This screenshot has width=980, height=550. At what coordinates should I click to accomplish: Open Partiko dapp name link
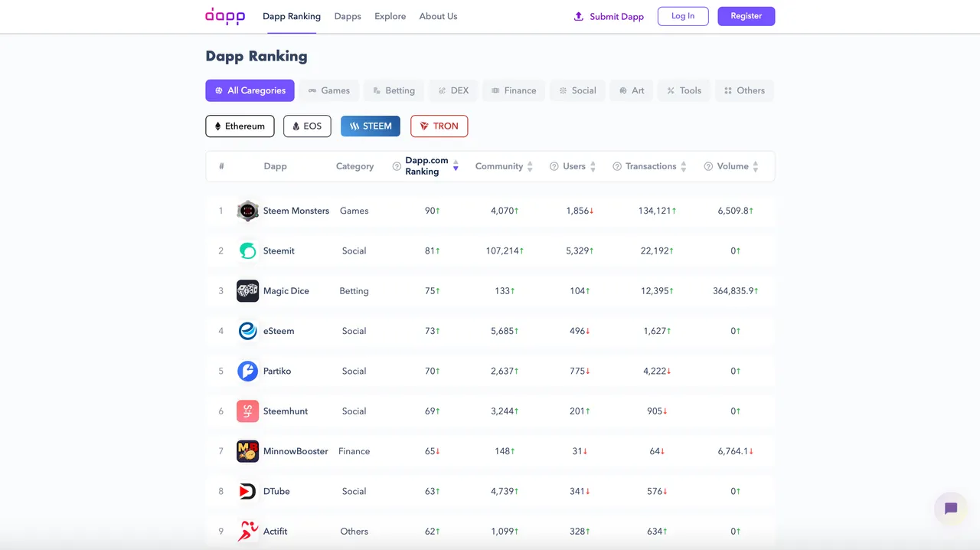click(x=277, y=371)
